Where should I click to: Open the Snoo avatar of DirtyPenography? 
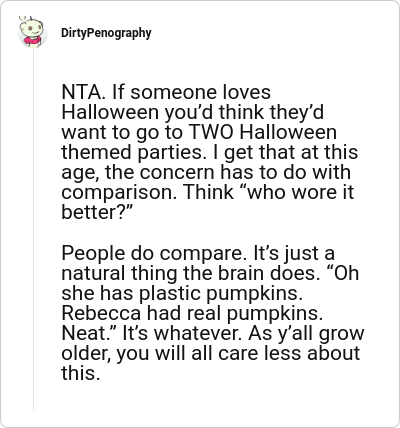click(32, 32)
